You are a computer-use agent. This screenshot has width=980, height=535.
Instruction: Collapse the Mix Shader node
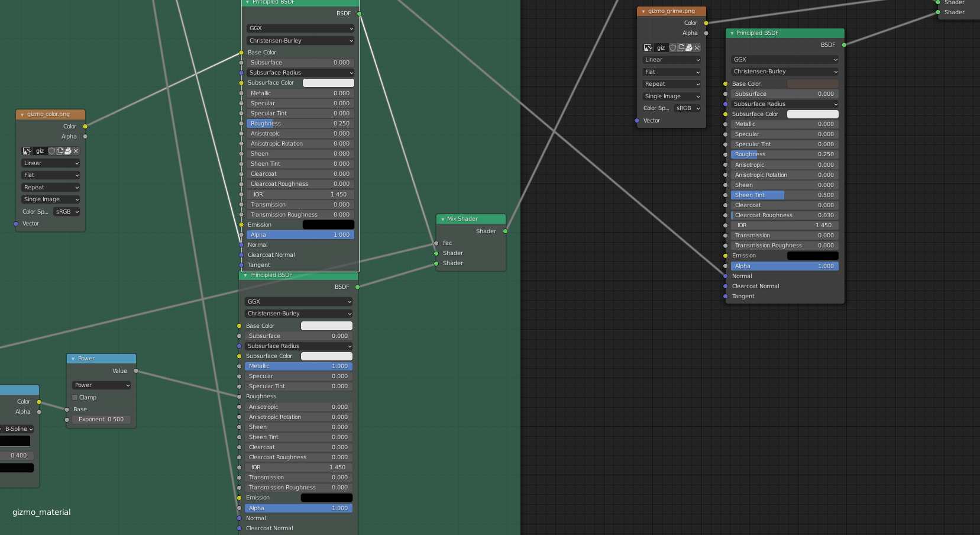tap(442, 219)
